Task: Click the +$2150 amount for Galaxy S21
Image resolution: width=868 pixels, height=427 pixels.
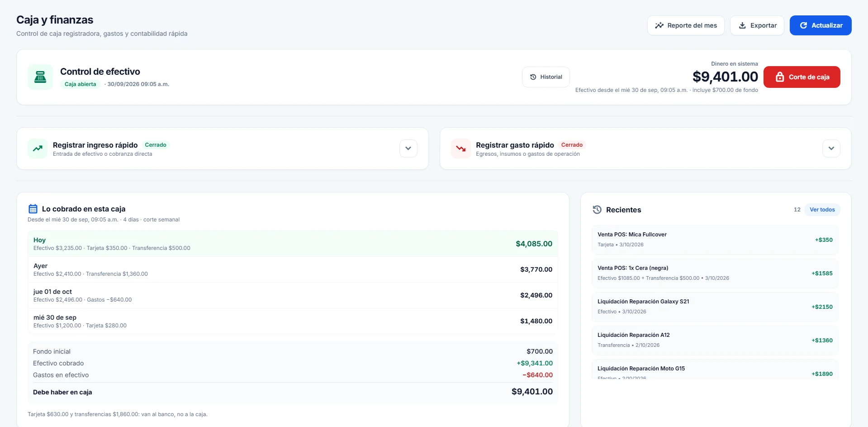Action: point(822,307)
